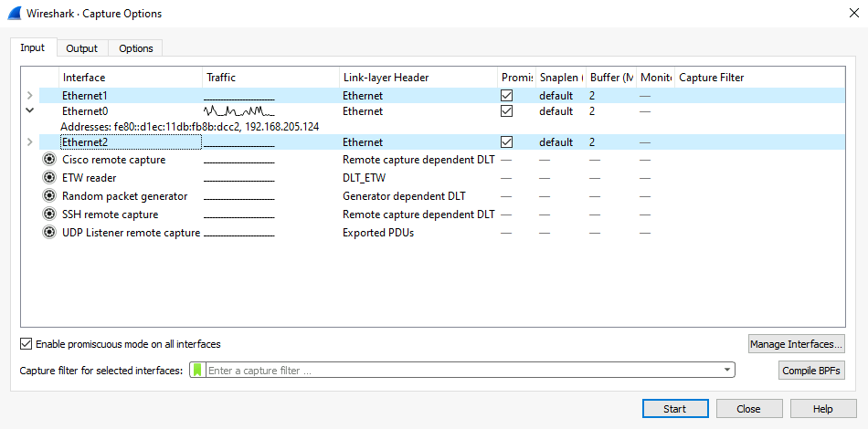The width and height of the screenshot is (868, 429).
Task: Sort by the Link-layer Header column
Action: pyautogui.click(x=418, y=78)
